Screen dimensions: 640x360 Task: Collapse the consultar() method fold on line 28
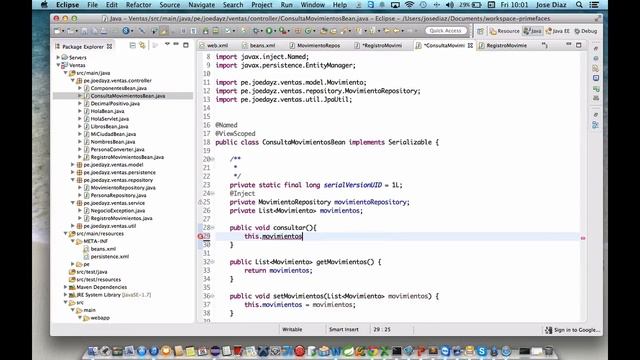pyautogui.click(x=213, y=228)
